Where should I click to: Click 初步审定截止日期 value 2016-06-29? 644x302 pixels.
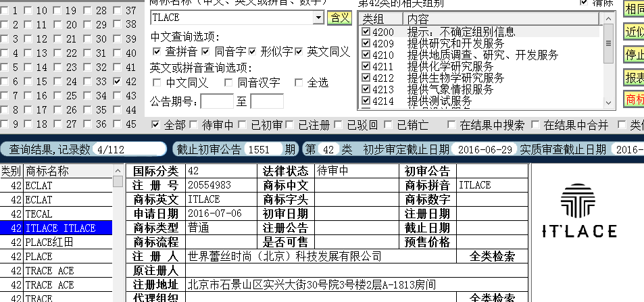[485, 149]
